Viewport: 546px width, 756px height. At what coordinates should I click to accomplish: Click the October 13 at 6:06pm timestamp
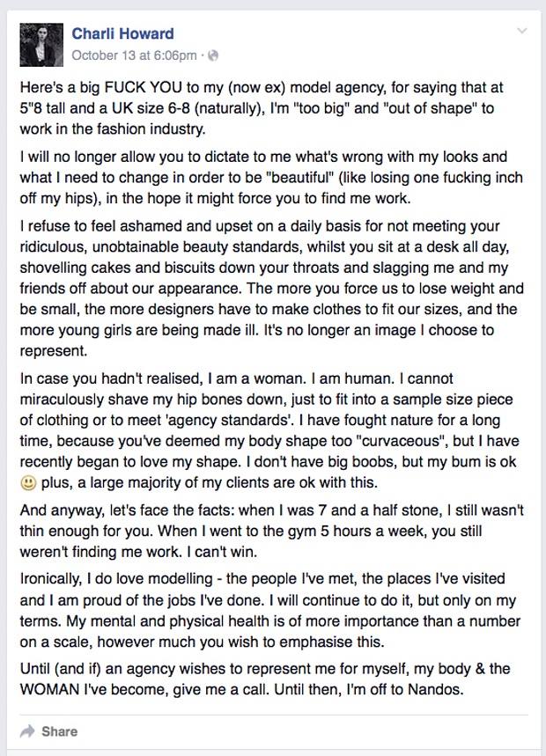point(134,55)
